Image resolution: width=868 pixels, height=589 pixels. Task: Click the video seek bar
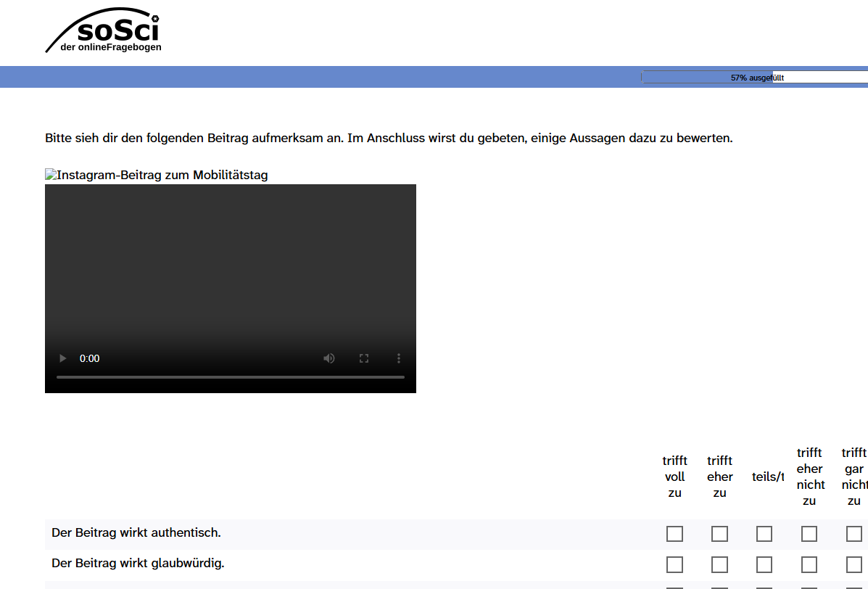[231, 377]
